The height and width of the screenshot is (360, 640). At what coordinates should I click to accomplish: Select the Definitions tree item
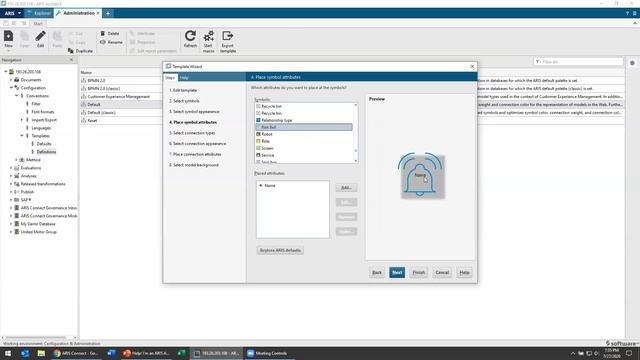46,152
